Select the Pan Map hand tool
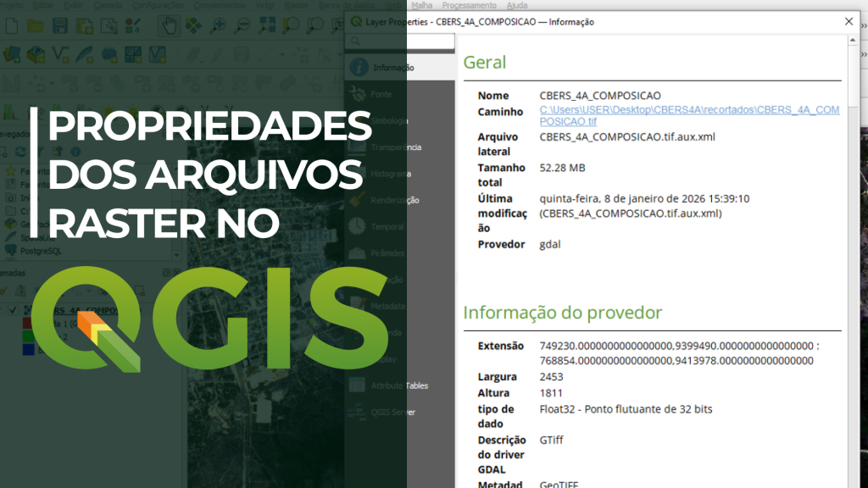Viewport: 868px width, 488px height. tap(170, 25)
